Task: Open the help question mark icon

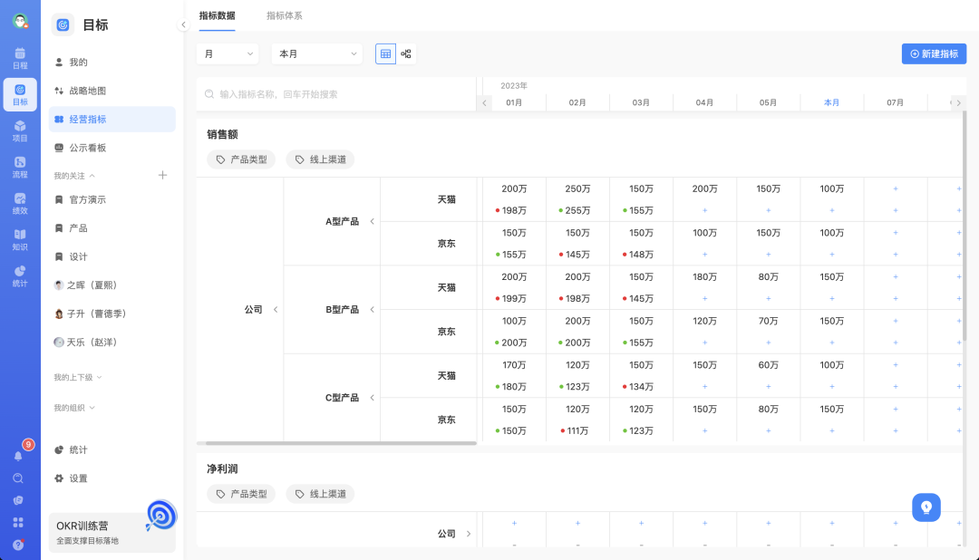Action: click(18, 545)
